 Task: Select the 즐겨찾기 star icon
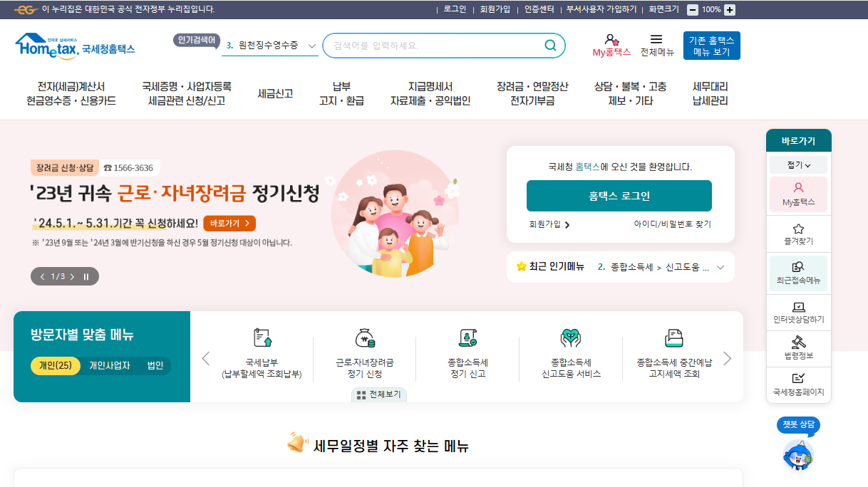point(798,234)
